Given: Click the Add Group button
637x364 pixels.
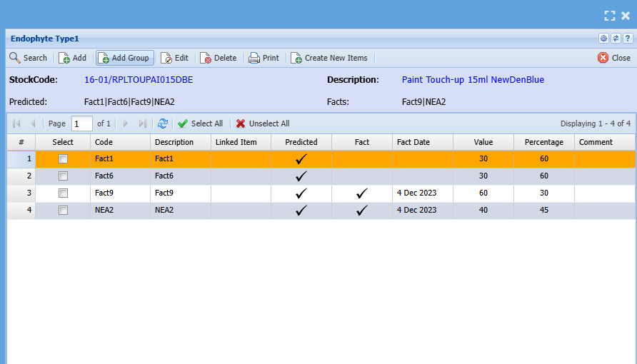Looking at the screenshot, I should point(124,58).
